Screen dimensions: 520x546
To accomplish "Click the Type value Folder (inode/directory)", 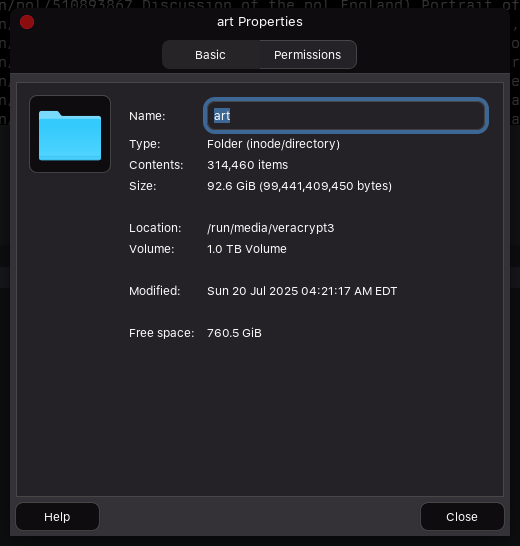I will [x=273, y=144].
